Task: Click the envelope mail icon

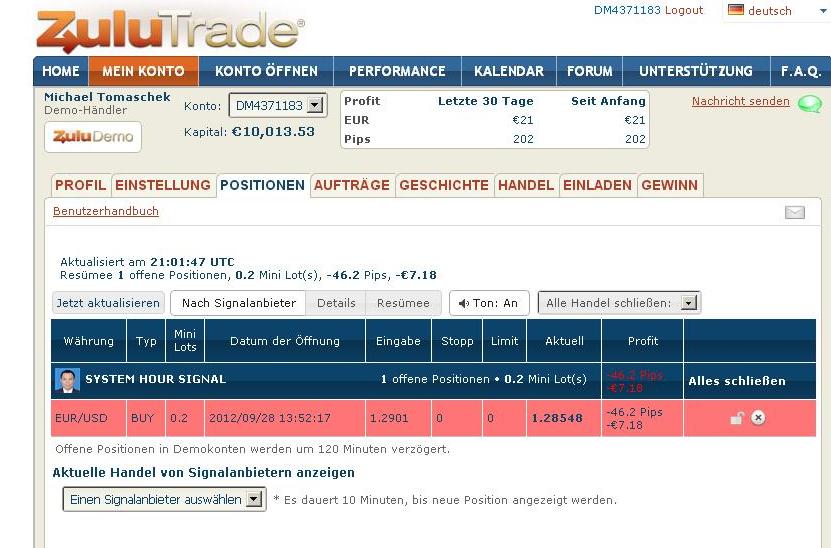Action: (794, 212)
